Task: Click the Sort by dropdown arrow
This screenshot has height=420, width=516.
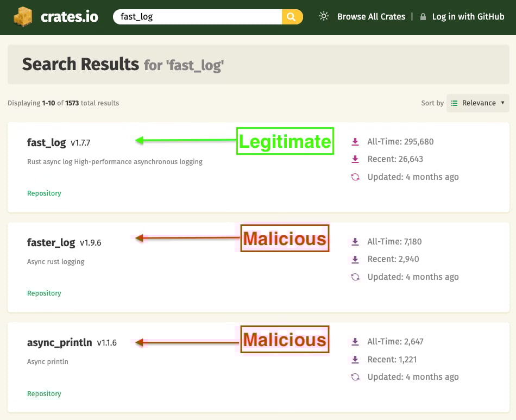Action: [502, 103]
